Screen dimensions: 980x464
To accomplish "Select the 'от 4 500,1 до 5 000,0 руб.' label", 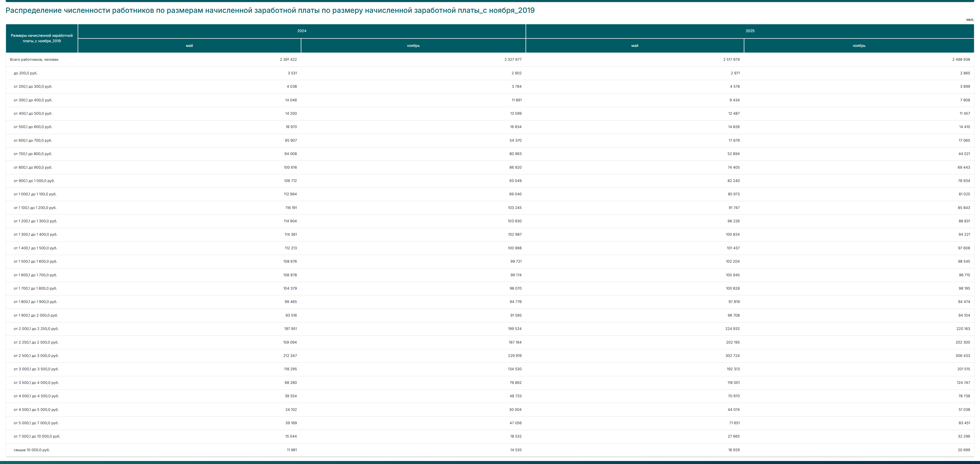I will click(x=36, y=410).
